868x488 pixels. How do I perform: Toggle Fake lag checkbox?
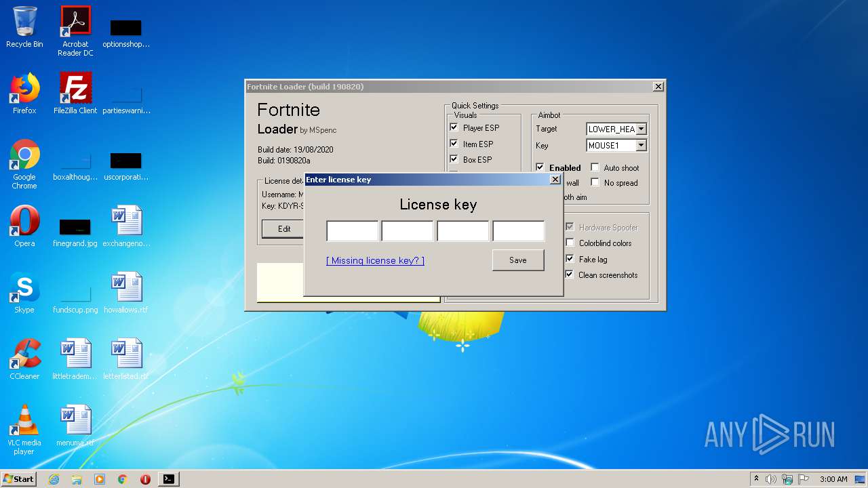coord(570,259)
